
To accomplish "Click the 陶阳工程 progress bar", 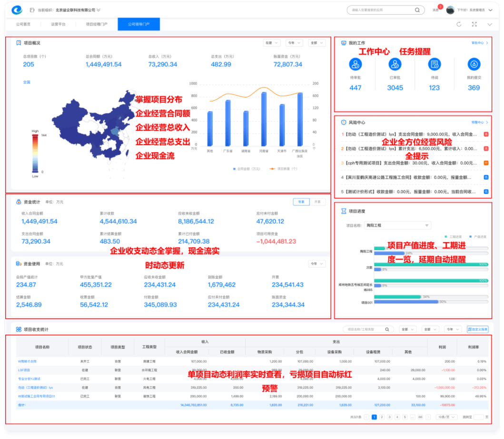I will [431, 248].
